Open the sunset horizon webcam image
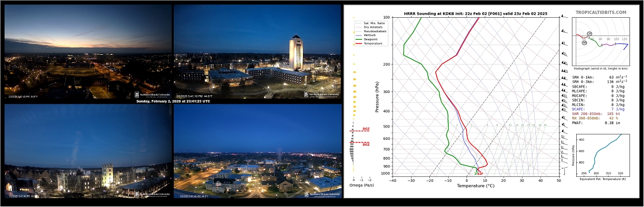This screenshot has height=207, width=644. (88, 51)
